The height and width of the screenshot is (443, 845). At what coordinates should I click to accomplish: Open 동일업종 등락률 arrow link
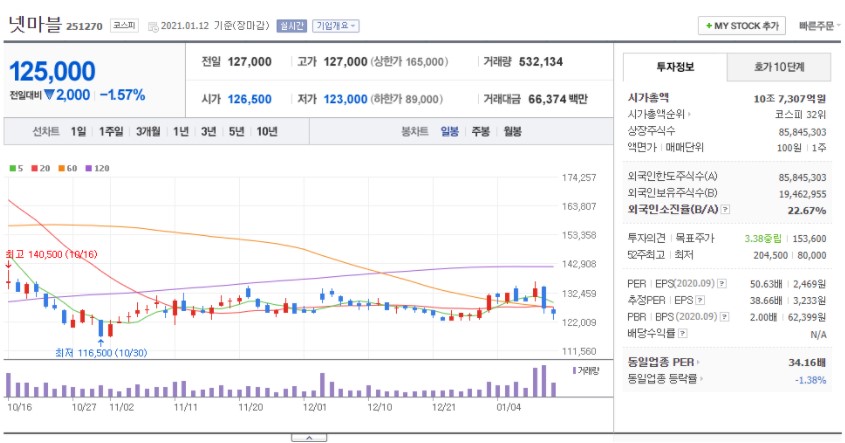click(701, 379)
